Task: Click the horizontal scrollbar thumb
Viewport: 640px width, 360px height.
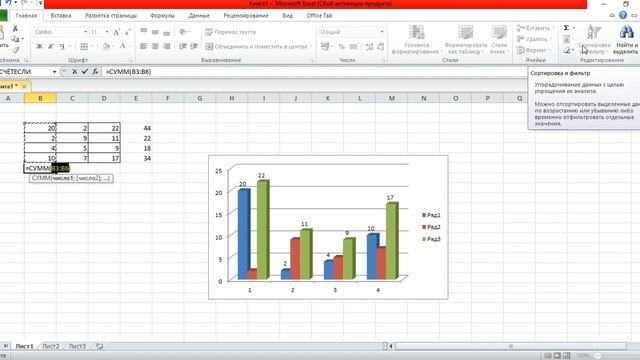Action: (511, 346)
